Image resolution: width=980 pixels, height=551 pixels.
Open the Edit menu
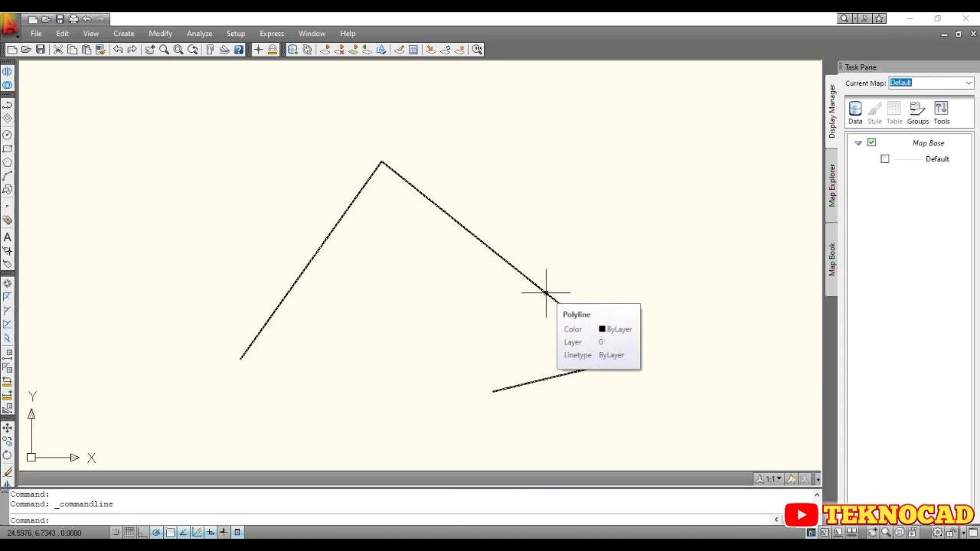(x=62, y=34)
